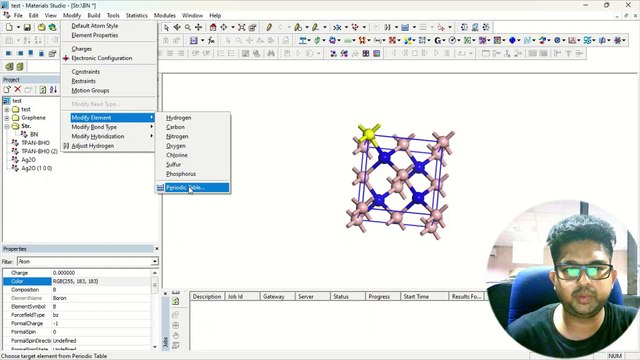Select TPAN-BHO (2) tree item
Image resolution: width=640 pixels, height=360 pixels.
pyautogui.click(x=40, y=151)
